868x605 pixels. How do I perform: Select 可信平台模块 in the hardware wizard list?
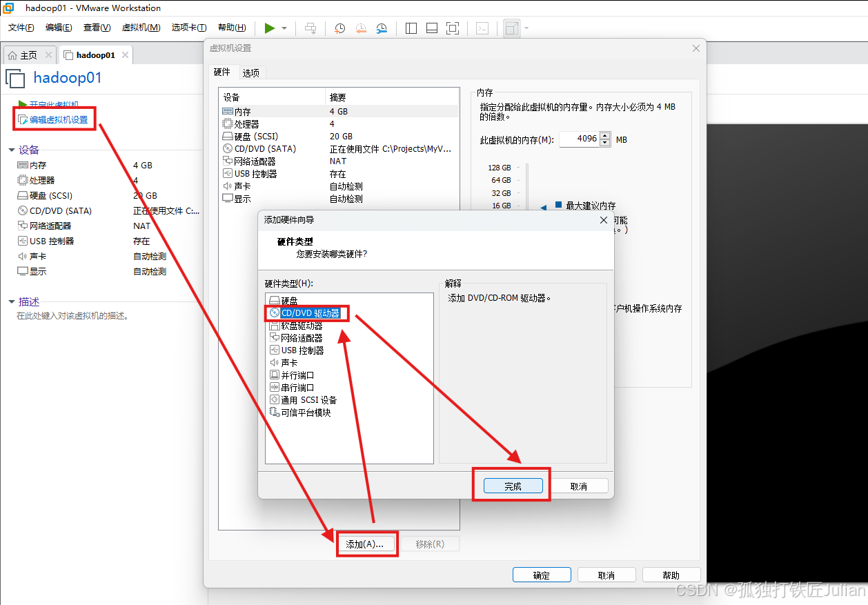[x=306, y=413]
